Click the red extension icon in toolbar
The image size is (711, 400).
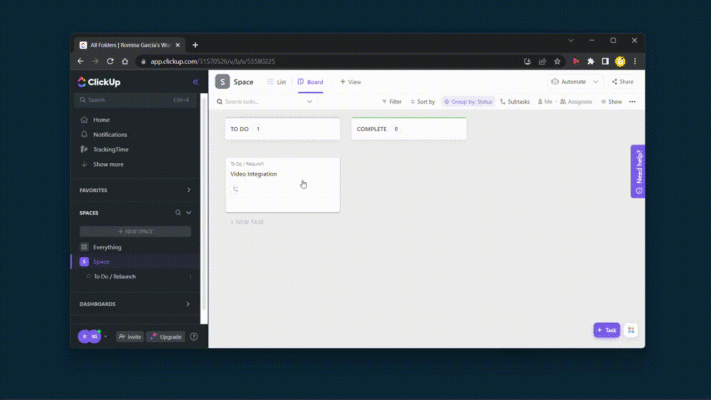click(x=576, y=61)
